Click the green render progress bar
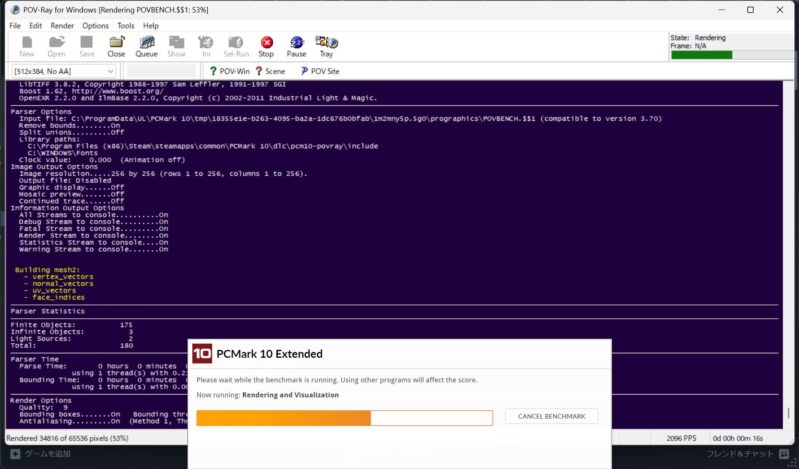The image size is (799, 469). click(x=732, y=55)
